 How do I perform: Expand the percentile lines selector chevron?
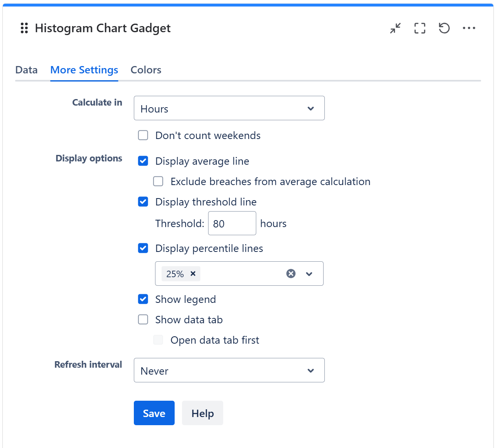click(x=309, y=274)
